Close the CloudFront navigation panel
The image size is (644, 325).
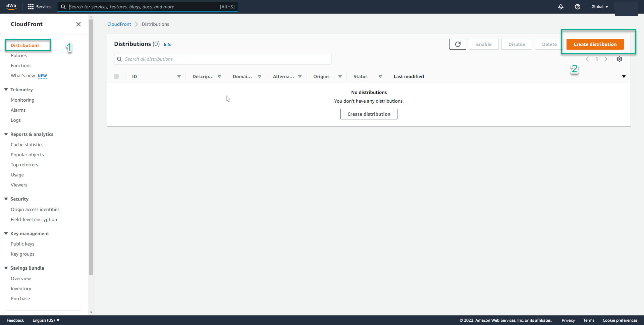[78, 24]
